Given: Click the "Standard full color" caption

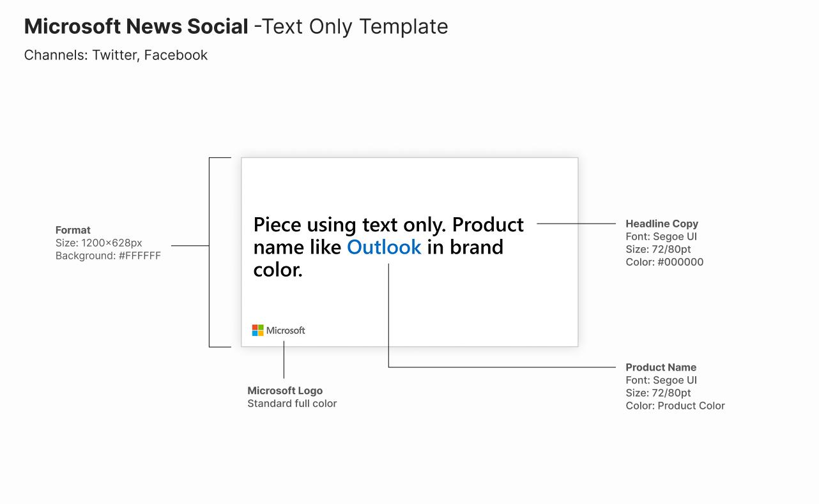Looking at the screenshot, I should pyautogui.click(x=292, y=403).
